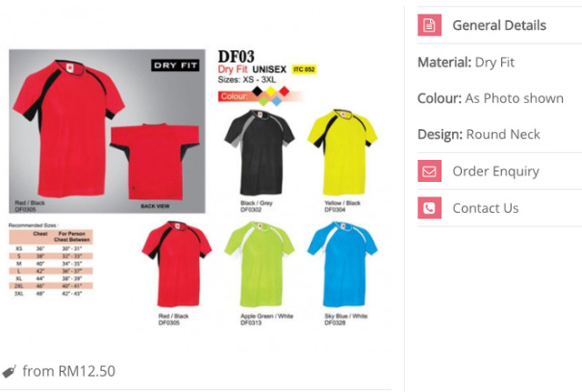The width and height of the screenshot is (582, 392).
Task: Click the price tag icon
Action: coord(9,371)
